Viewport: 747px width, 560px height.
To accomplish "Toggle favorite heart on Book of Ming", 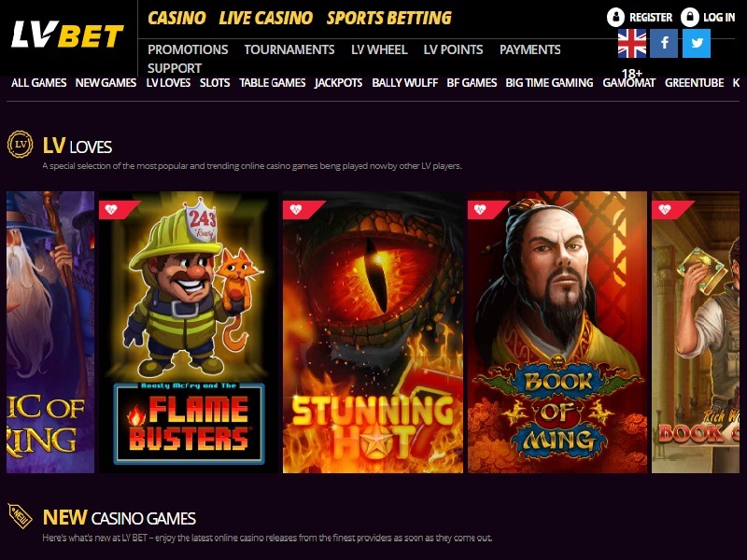I will (x=480, y=209).
